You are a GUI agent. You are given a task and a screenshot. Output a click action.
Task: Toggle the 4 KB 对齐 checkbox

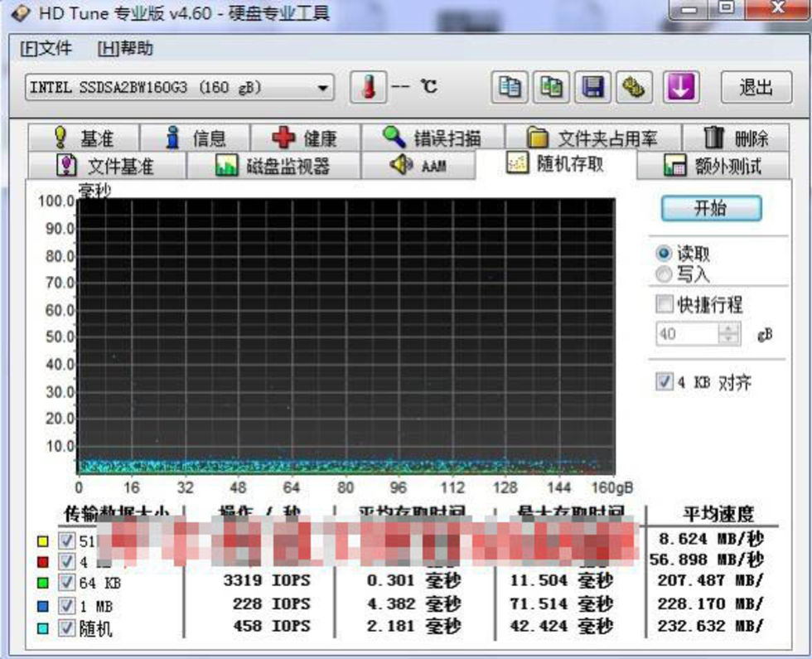click(x=665, y=382)
